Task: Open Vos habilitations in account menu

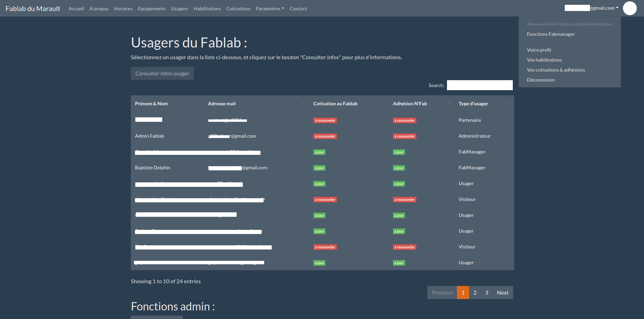Action: pyautogui.click(x=544, y=60)
